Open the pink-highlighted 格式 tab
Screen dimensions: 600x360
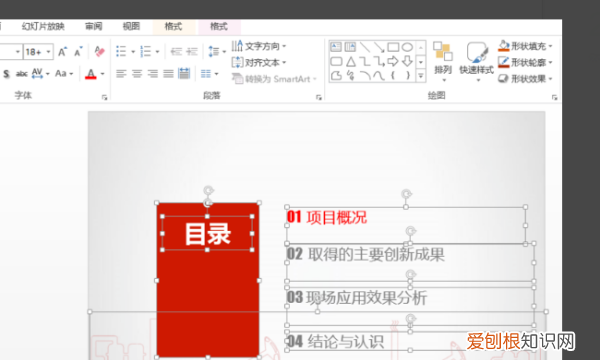[x=219, y=26]
